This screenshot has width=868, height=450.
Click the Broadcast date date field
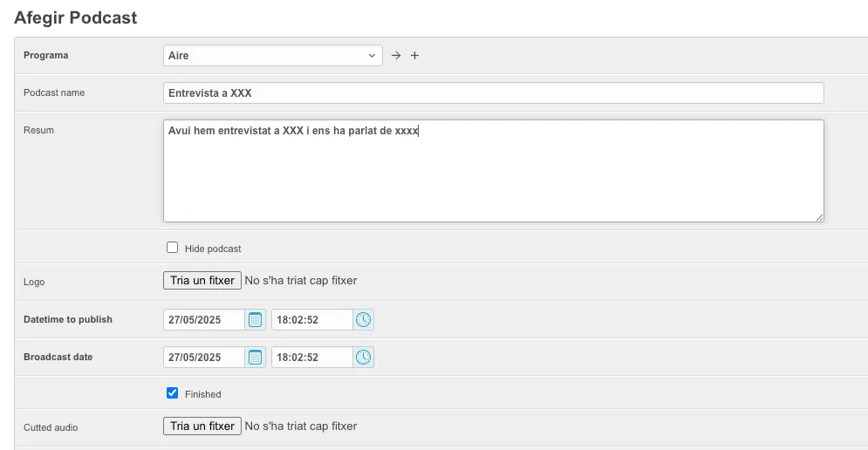(204, 358)
